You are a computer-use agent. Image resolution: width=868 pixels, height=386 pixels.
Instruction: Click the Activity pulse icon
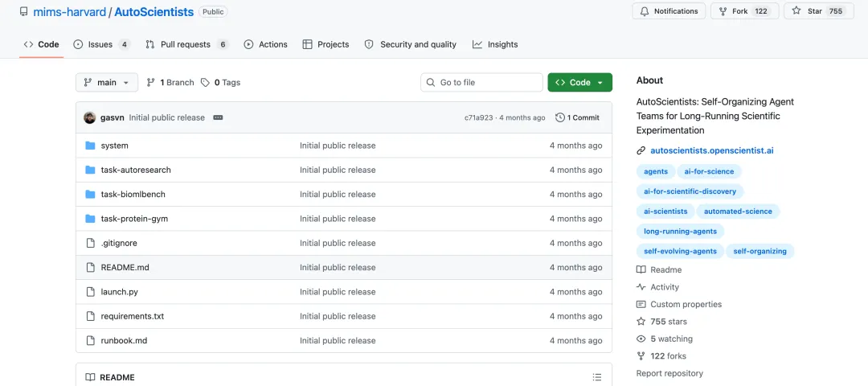(x=641, y=287)
